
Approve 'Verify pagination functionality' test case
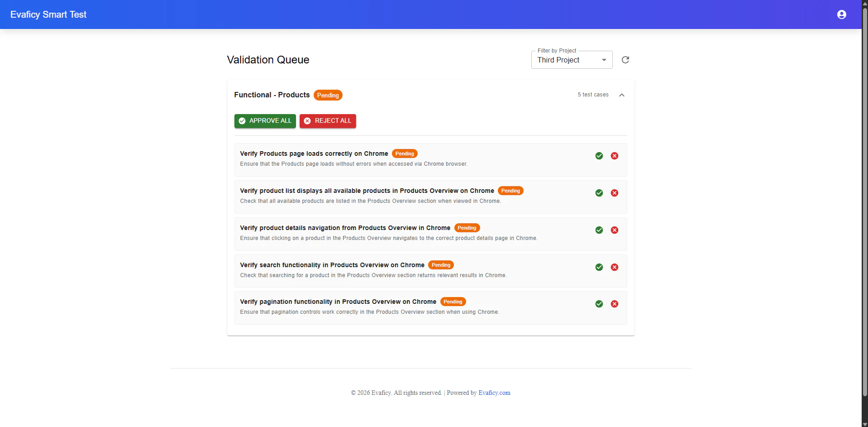(x=599, y=304)
